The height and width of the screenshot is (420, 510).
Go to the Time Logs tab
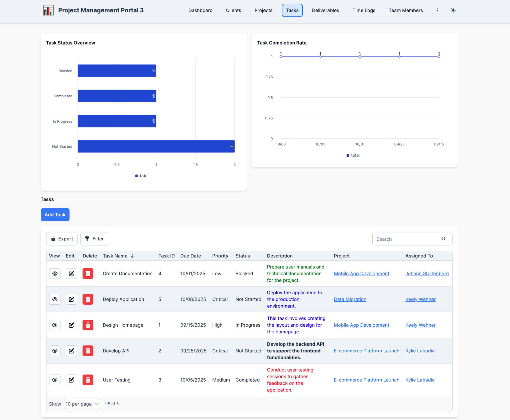(364, 10)
